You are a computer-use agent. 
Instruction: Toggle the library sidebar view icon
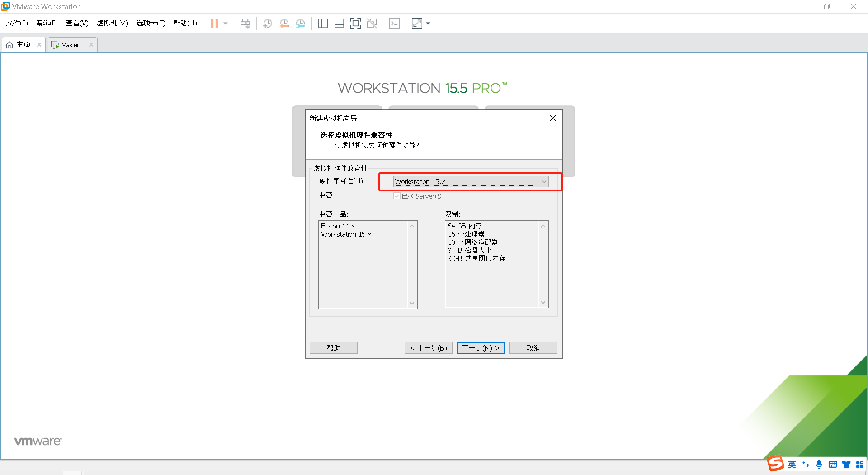click(x=323, y=24)
